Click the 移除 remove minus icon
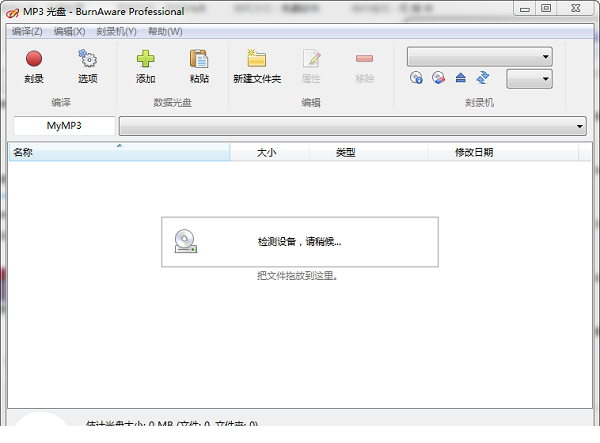Screen dimensions: 600x443 coord(364,67)
